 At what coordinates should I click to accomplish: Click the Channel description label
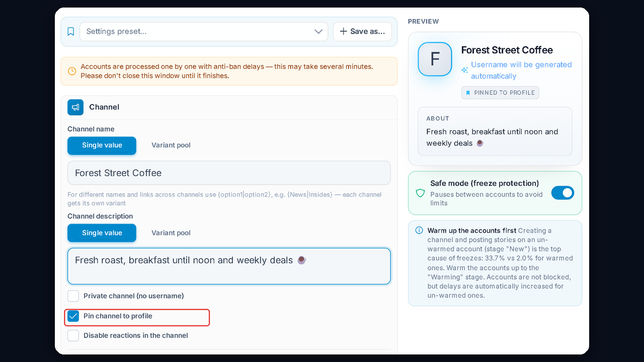(100, 216)
